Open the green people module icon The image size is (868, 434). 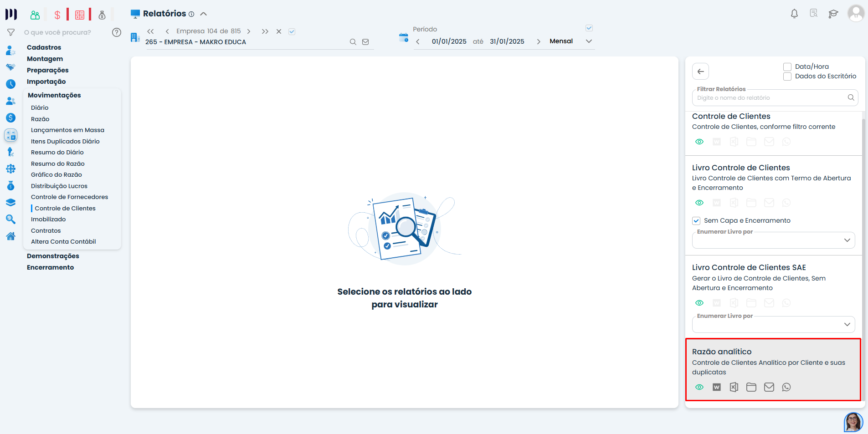(35, 15)
